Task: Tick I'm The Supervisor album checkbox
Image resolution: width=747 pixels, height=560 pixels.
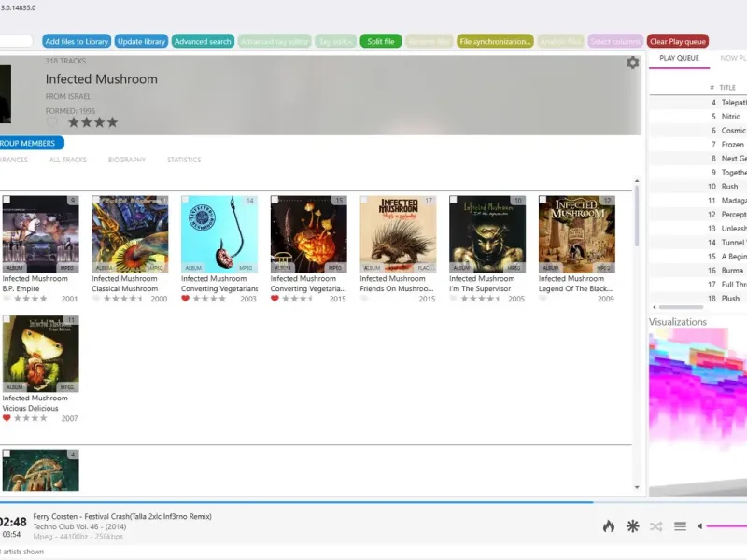Action: [x=454, y=200]
